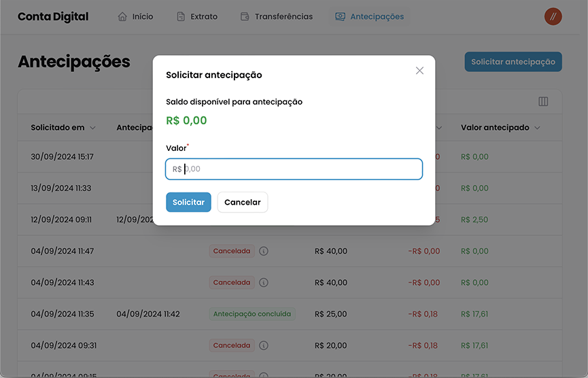The width and height of the screenshot is (588, 378).
Task: Close the Solicitar antecipação dialog with X
Action: pyautogui.click(x=419, y=71)
